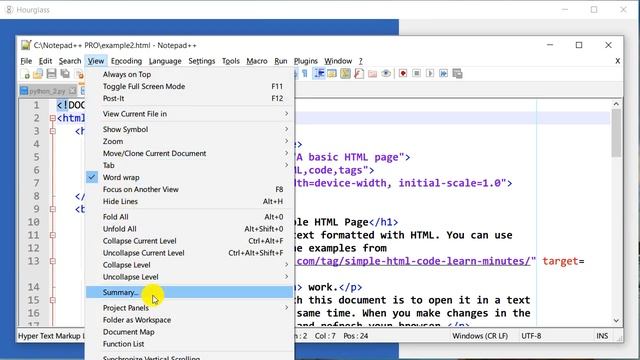Expand the Project Panels submenu
The width and height of the screenshot is (640, 360).
189,308
